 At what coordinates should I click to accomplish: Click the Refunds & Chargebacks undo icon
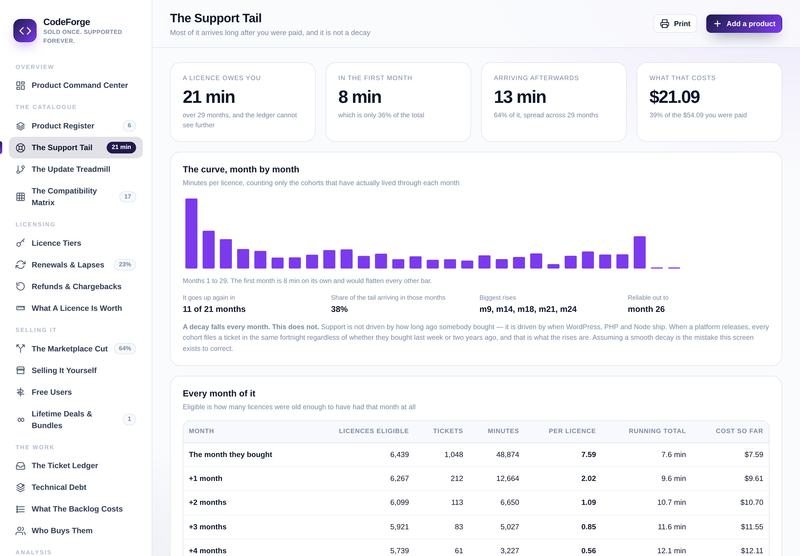pyautogui.click(x=20, y=287)
